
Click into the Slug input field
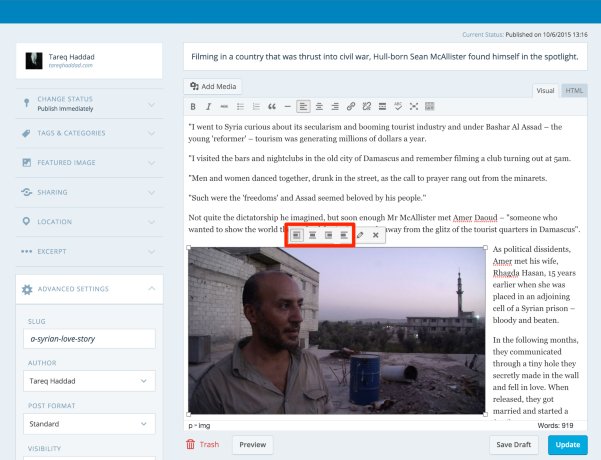click(x=89, y=339)
